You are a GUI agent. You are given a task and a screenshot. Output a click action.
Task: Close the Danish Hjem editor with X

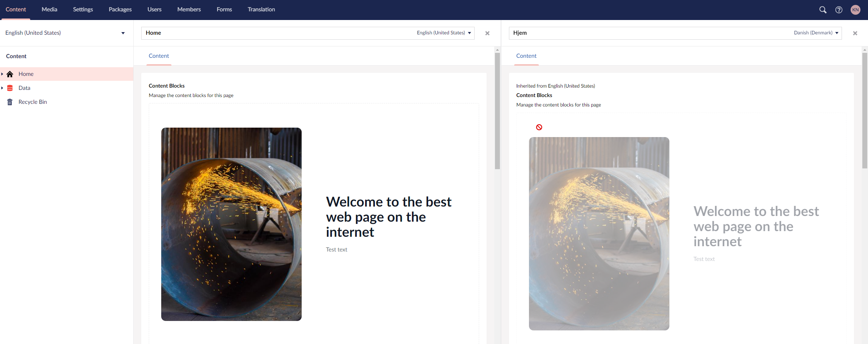click(855, 33)
